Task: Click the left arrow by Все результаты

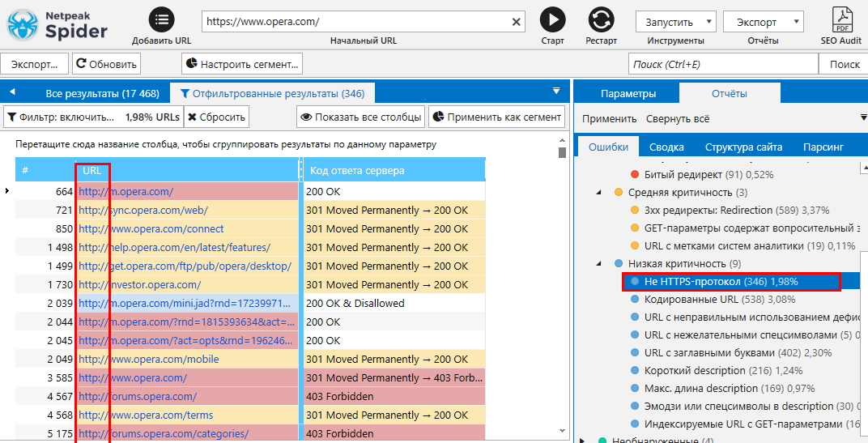Action: (12, 92)
